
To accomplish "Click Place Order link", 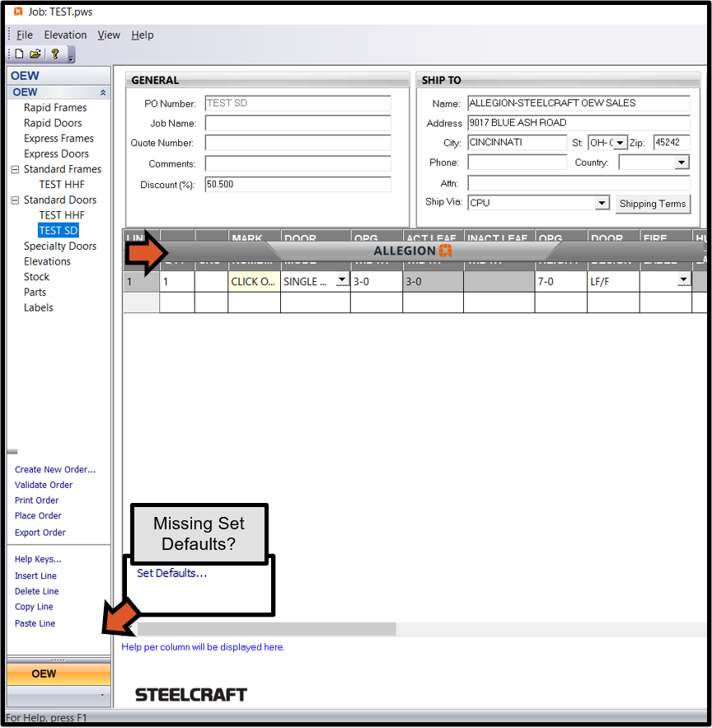I will [x=38, y=515].
